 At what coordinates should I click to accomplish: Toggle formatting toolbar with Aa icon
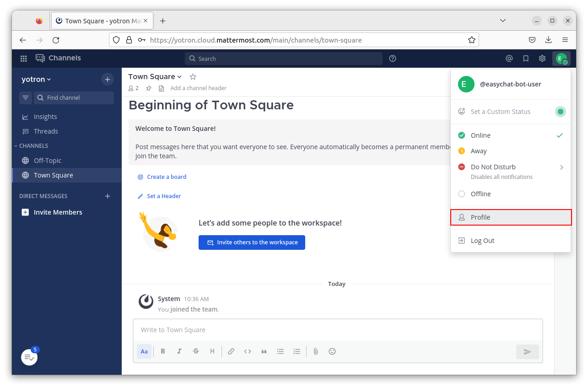tap(144, 351)
